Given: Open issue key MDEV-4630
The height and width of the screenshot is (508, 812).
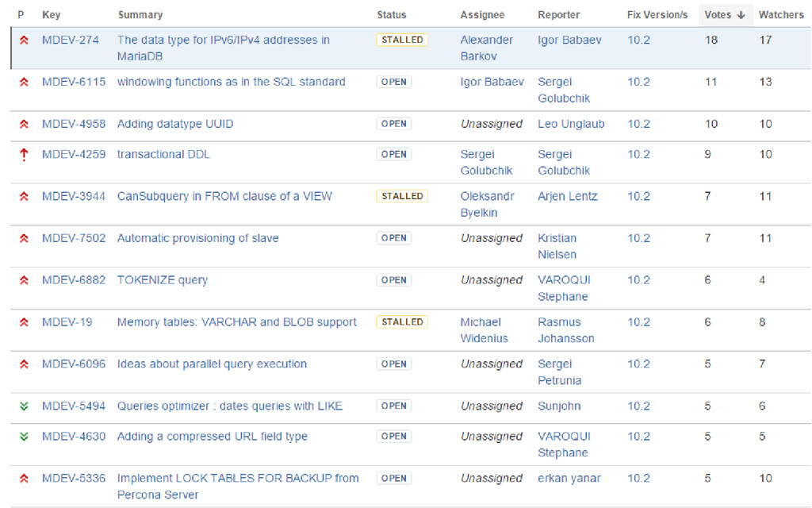Looking at the screenshot, I should pyautogui.click(x=74, y=437).
